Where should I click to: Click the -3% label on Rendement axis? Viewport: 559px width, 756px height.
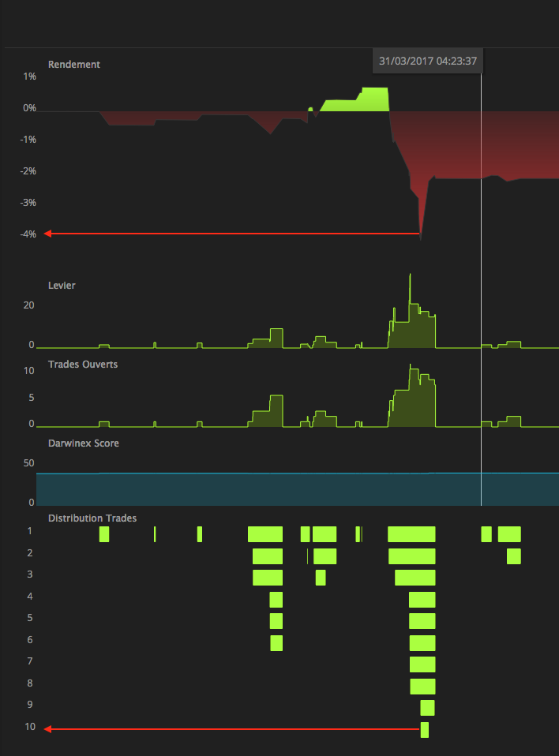tap(28, 203)
